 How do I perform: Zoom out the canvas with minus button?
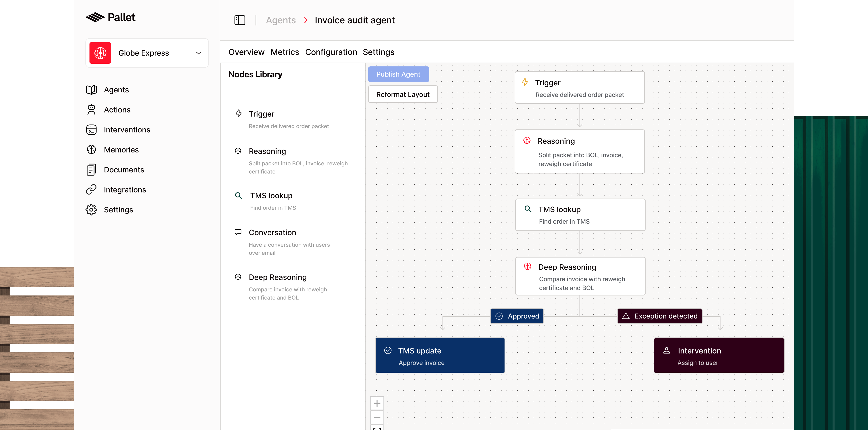point(377,417)
